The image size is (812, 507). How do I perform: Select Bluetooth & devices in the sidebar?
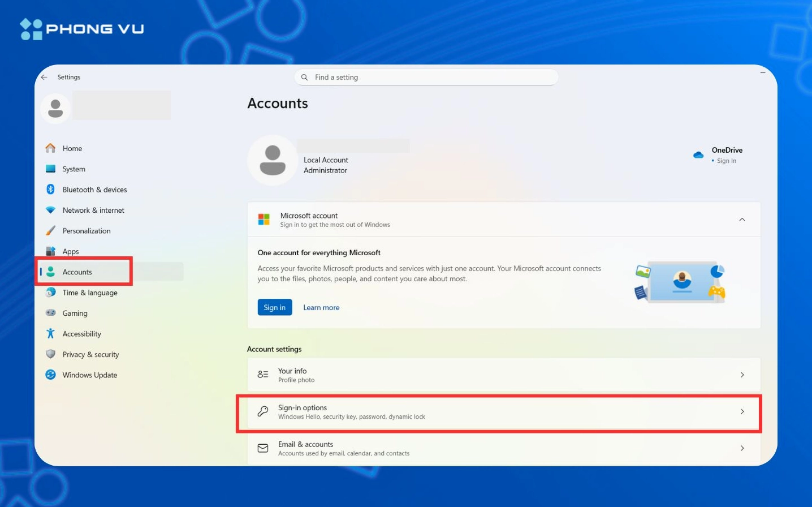(x=94, y=189)
